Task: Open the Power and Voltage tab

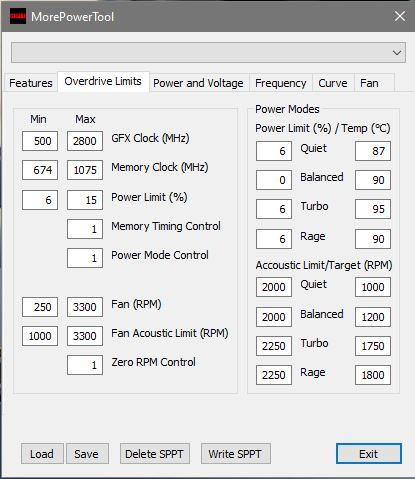Action: pos(198,83)
